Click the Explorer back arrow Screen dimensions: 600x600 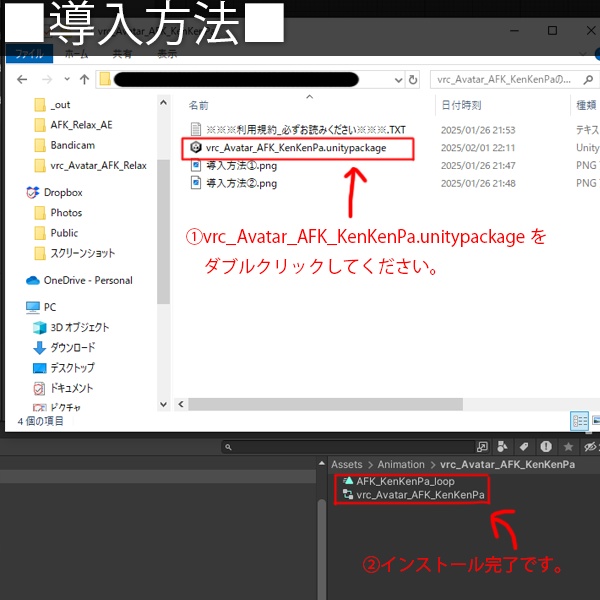point(22,79)
